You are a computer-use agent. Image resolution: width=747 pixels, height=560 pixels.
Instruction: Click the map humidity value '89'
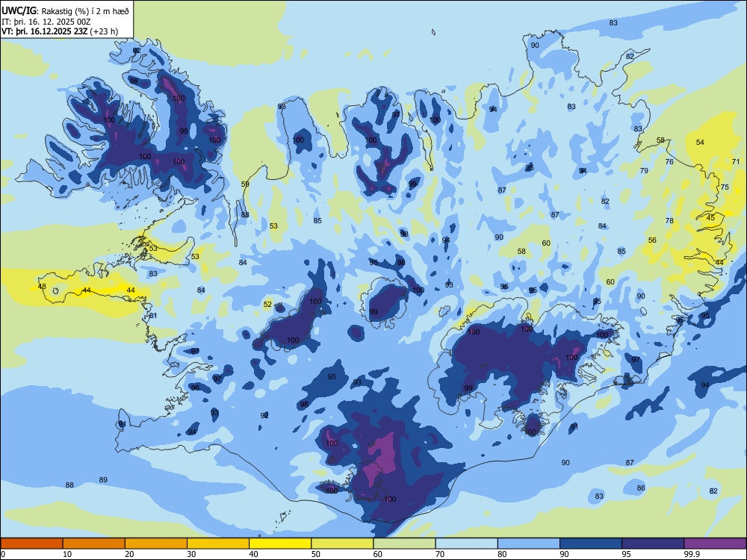103,480
